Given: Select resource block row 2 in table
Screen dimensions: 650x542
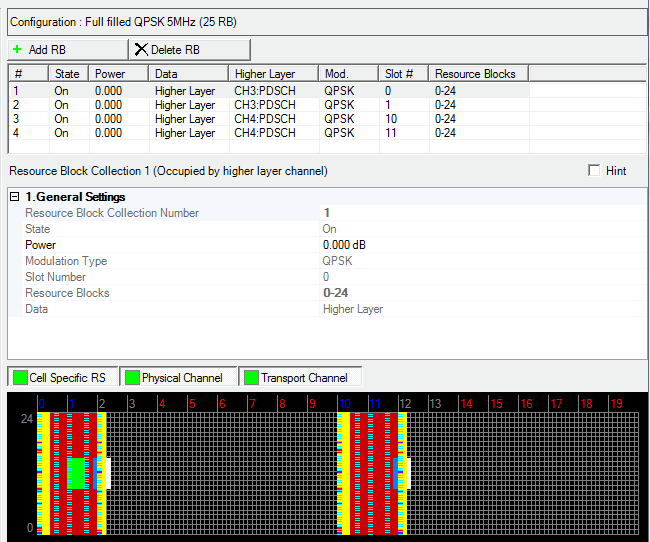Looking at the screenshot, I should tap(200, 105).
